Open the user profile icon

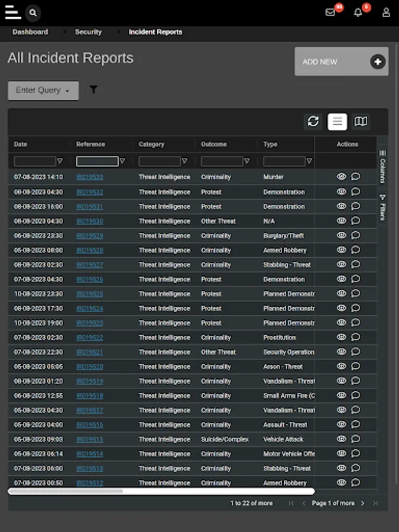pyautogui.click(x=386, y=12)
